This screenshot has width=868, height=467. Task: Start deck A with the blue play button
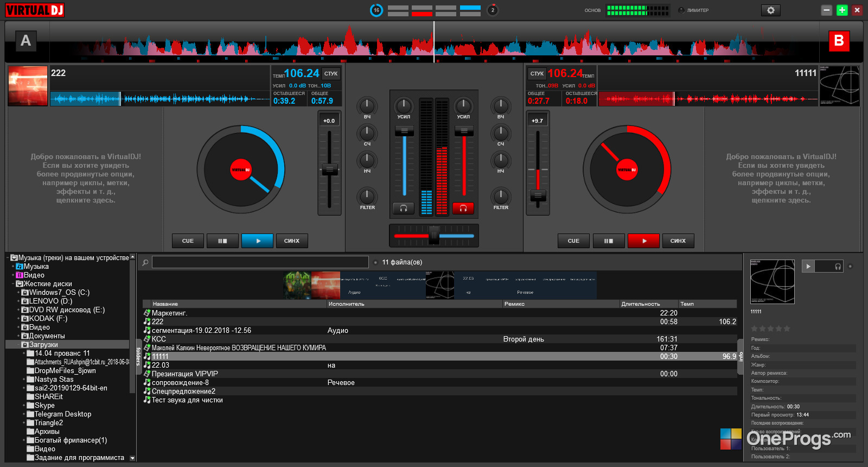click(x=257, y=241)
